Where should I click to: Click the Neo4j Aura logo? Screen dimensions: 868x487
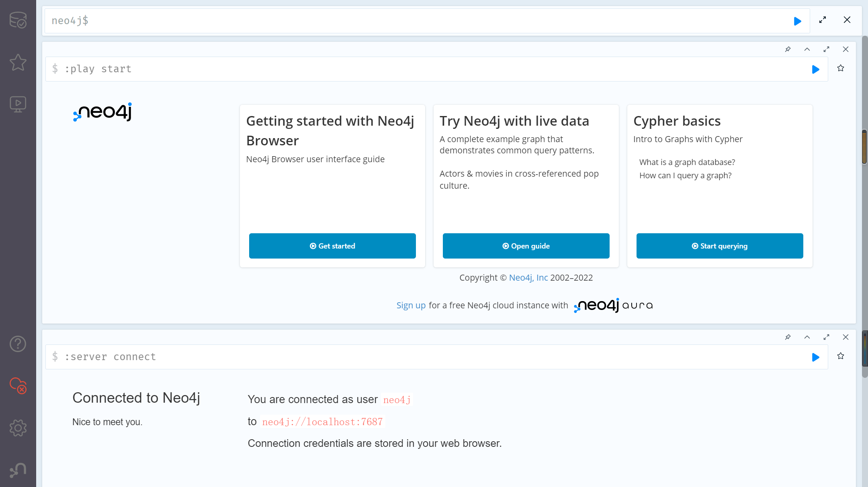tap(613, 306)
